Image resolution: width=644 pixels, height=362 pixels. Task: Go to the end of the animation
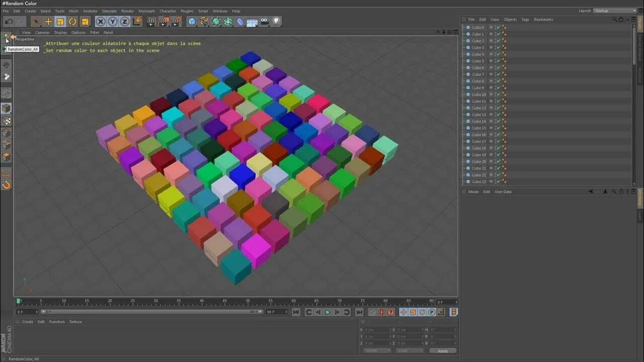click(x=359, y=312)
